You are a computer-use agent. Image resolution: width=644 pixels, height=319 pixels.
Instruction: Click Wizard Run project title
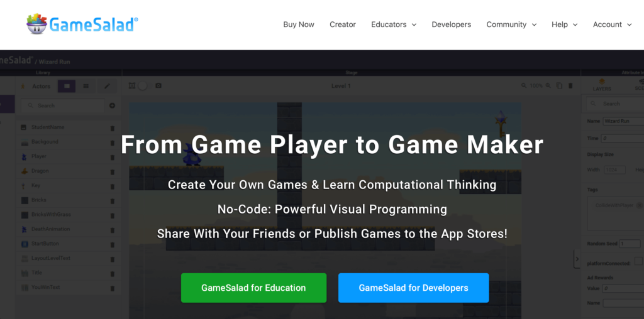click(x=54, y=62)
